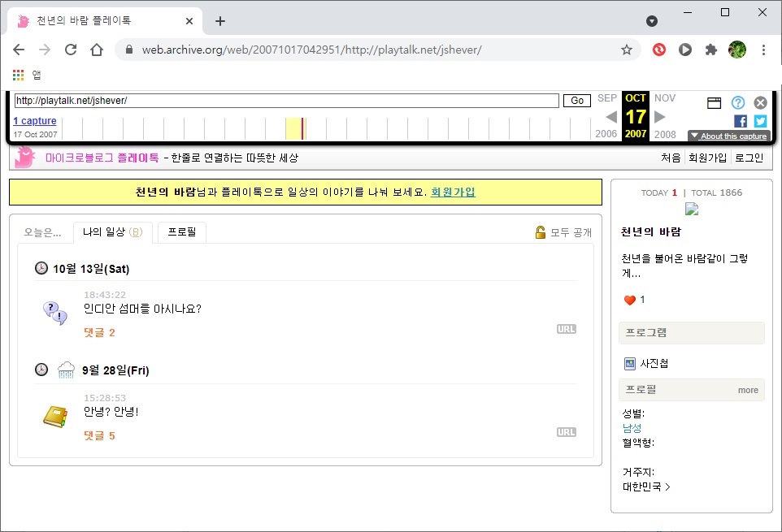Click the Wayback Machine URL field
Image resolution: width=782 pixels, height=532 pixels.
coord(286,101)
